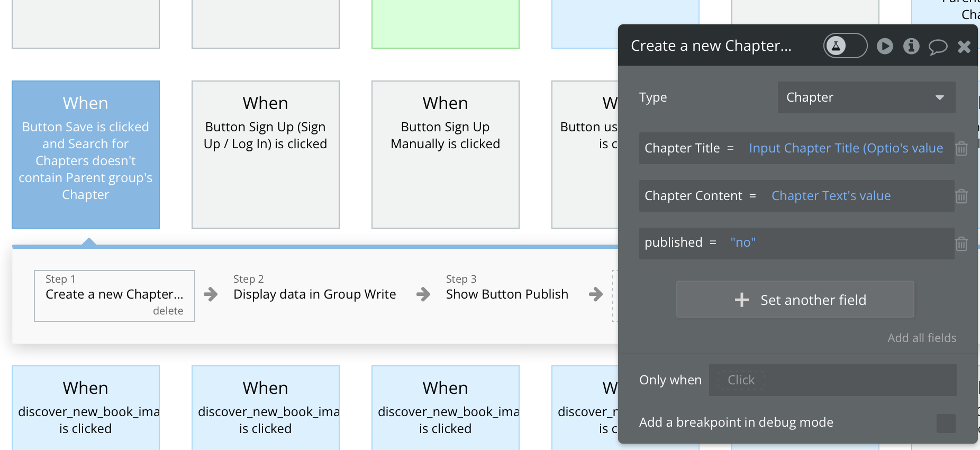Click the comment bubble icon
This screenshot has width=980, height=450.
point(938,47)
